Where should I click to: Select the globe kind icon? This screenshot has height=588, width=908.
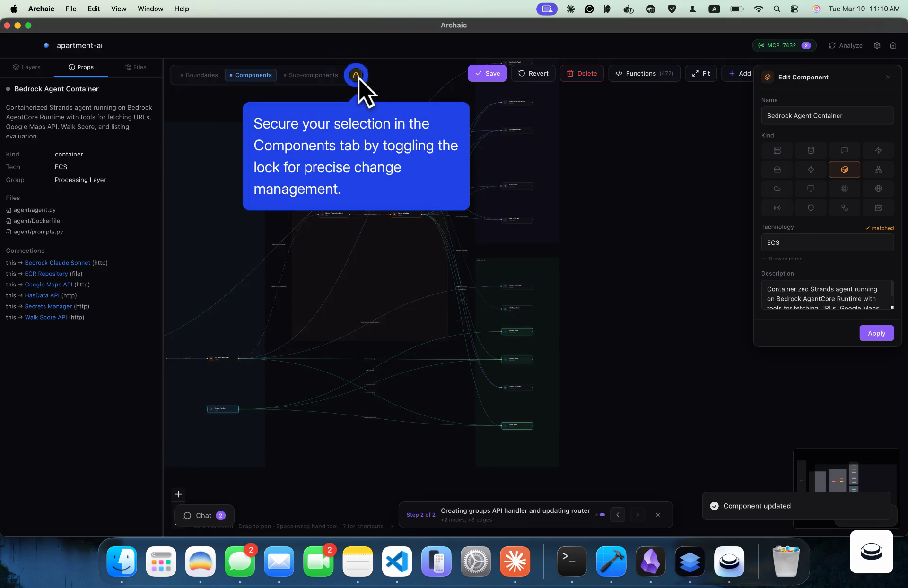[878, 189]
